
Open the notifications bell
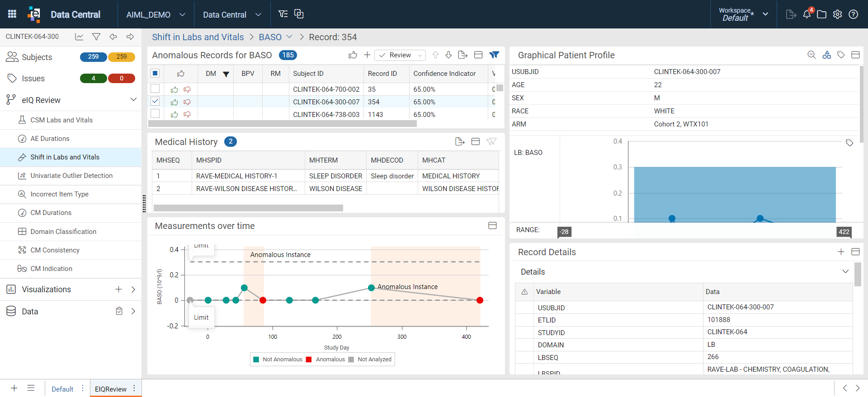pyautogui.click(x=807, y=14)
